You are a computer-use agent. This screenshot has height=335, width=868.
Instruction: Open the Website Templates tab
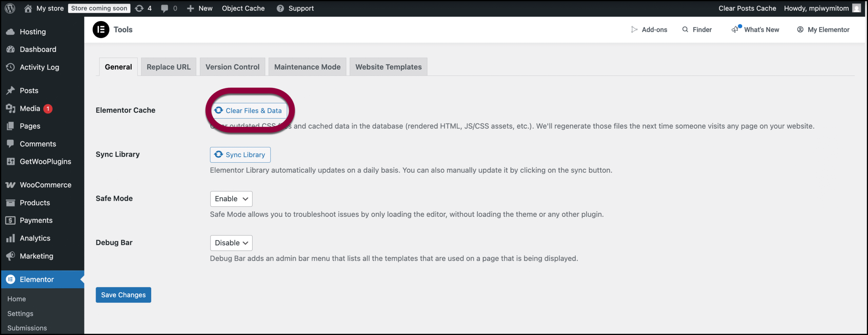389,67
